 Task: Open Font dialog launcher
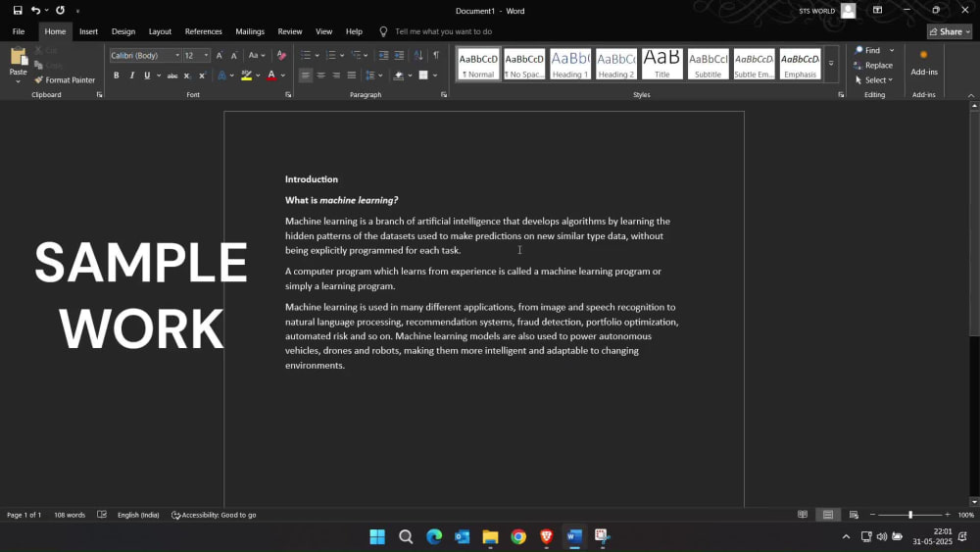pyautogui.click(x=288, y=95)
